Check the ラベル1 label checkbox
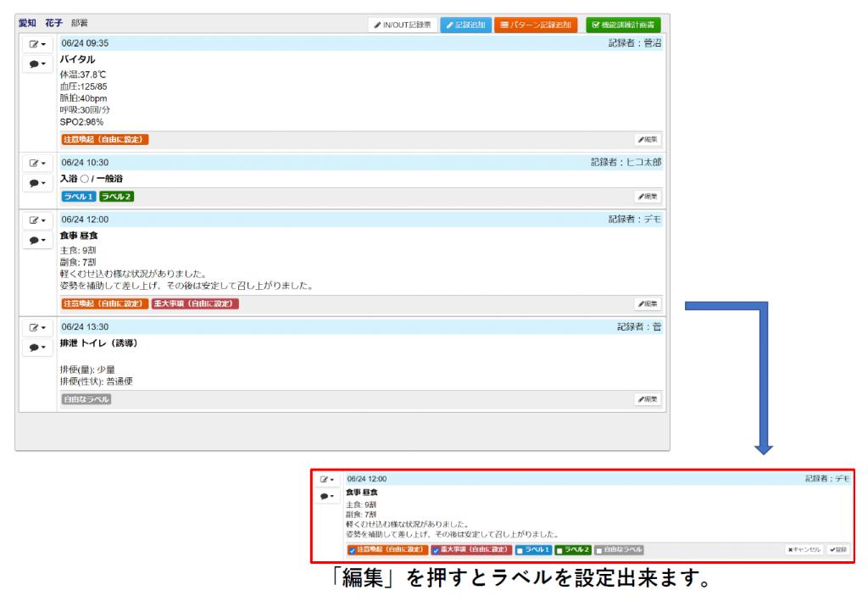This screenshot has height=607, width=868. 520,549
